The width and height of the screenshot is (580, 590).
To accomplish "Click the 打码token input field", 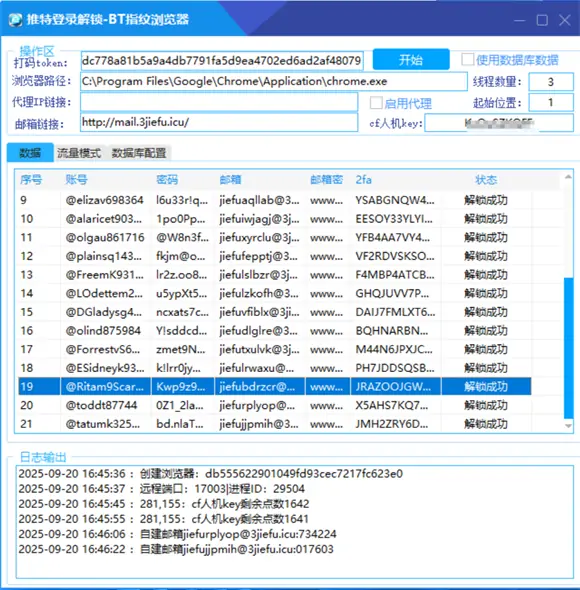I will click(x=222, y=61).
